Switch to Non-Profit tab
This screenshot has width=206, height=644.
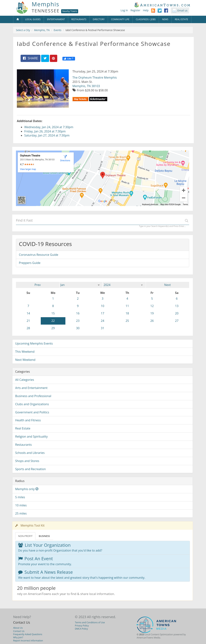[25, 536]
